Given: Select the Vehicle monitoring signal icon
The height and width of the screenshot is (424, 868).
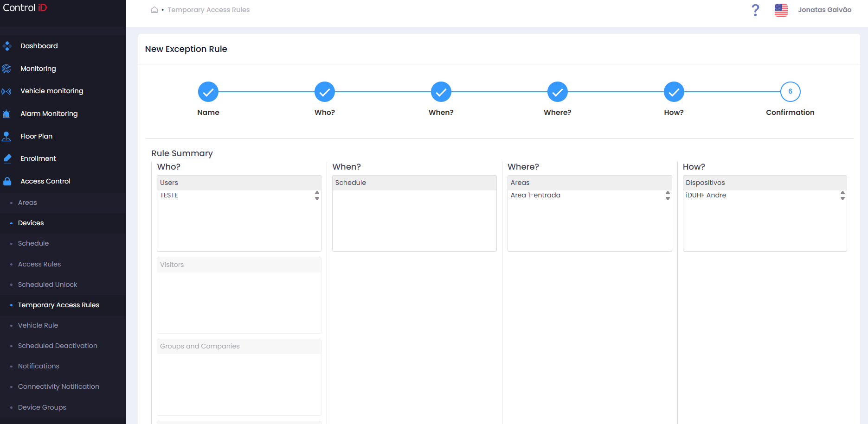Looking at the screenshot, I should 6,91.
